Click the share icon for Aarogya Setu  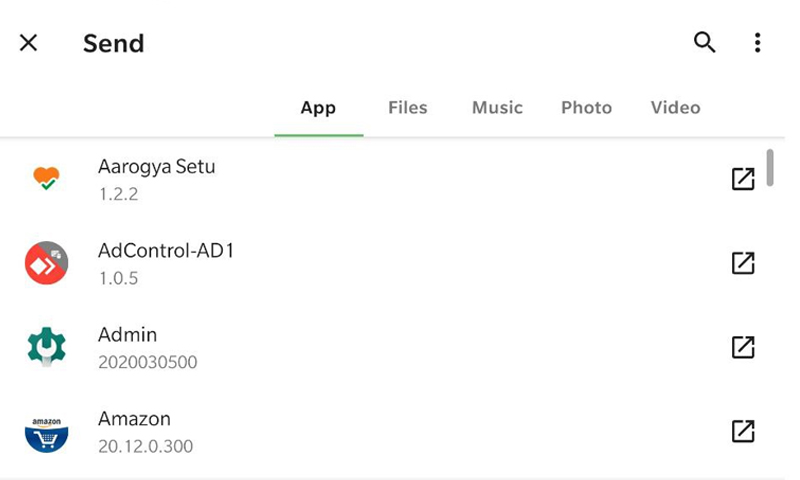click(x=742, y=179)
